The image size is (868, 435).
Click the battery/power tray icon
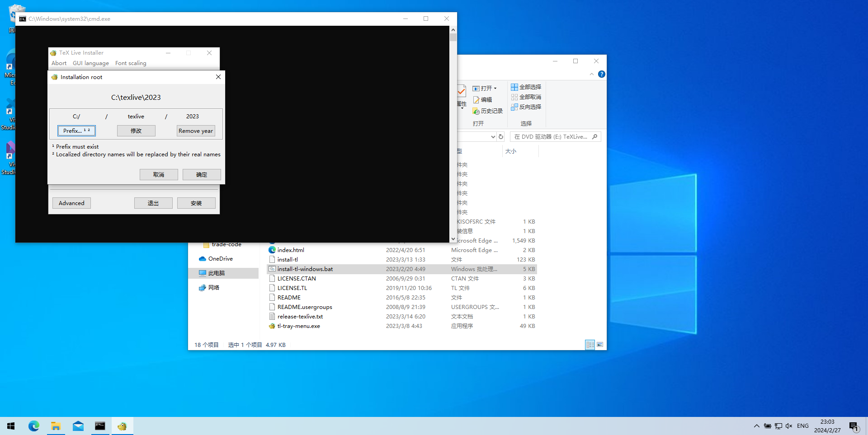[767, 426]
